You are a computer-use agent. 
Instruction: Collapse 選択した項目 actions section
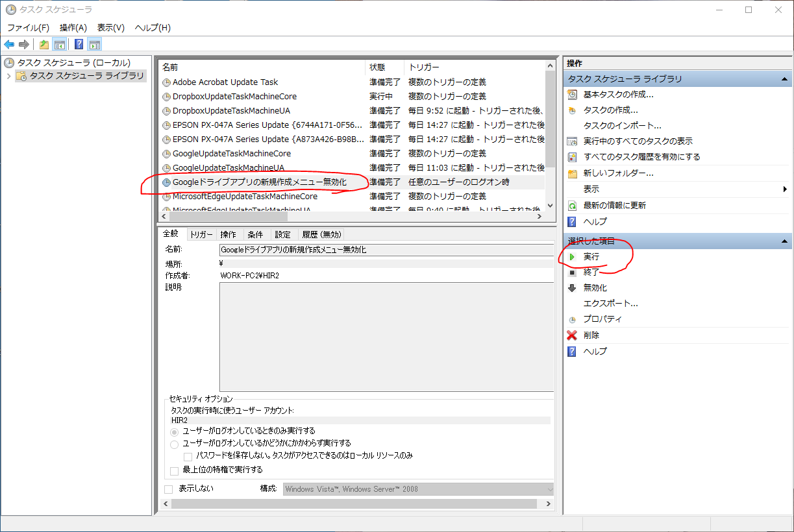(x=784, y=241)
